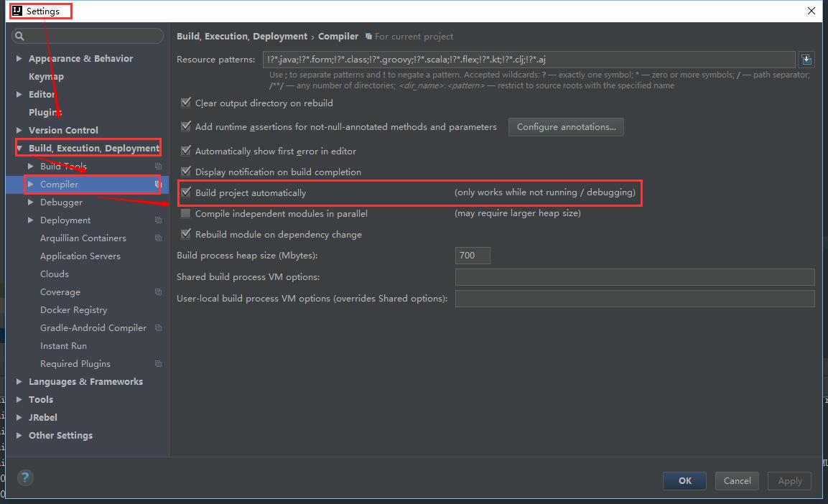
Task: Click the search magnifier icon in settings
Action: click(19, 36)
